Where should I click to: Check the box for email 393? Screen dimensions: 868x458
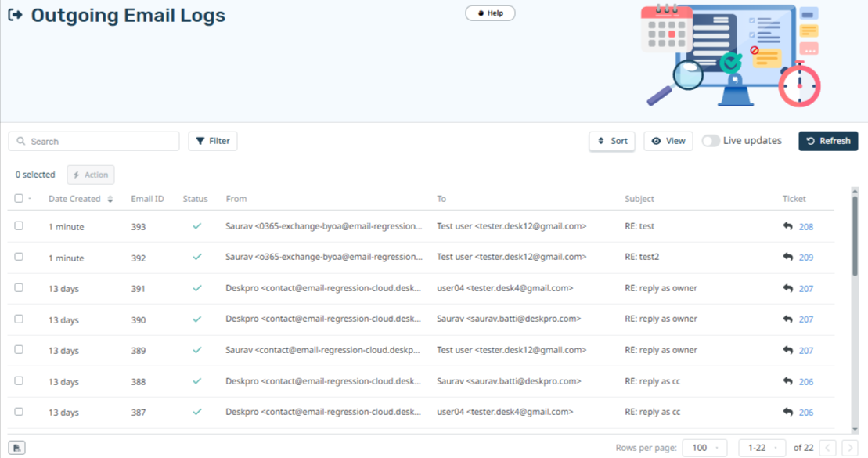coord(19,225)
